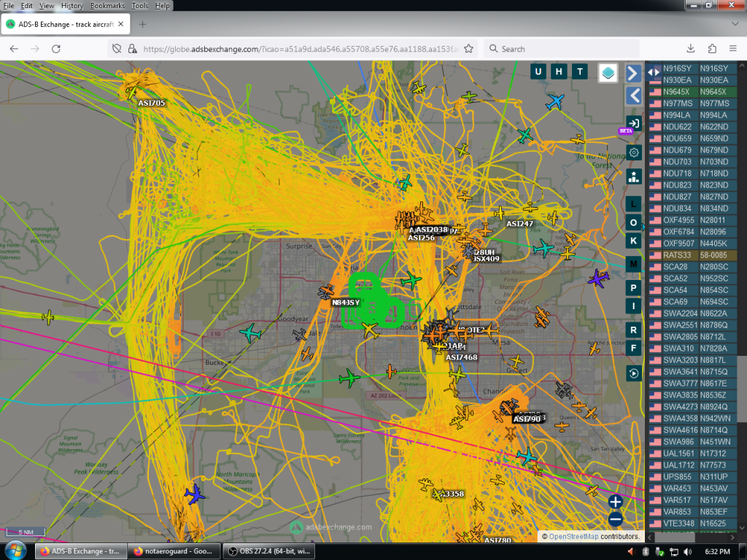Image resolution: width=747 pixels, height=560 pixels.
Task: List all tabs dropdown arrow
Action: click(735, 24)
